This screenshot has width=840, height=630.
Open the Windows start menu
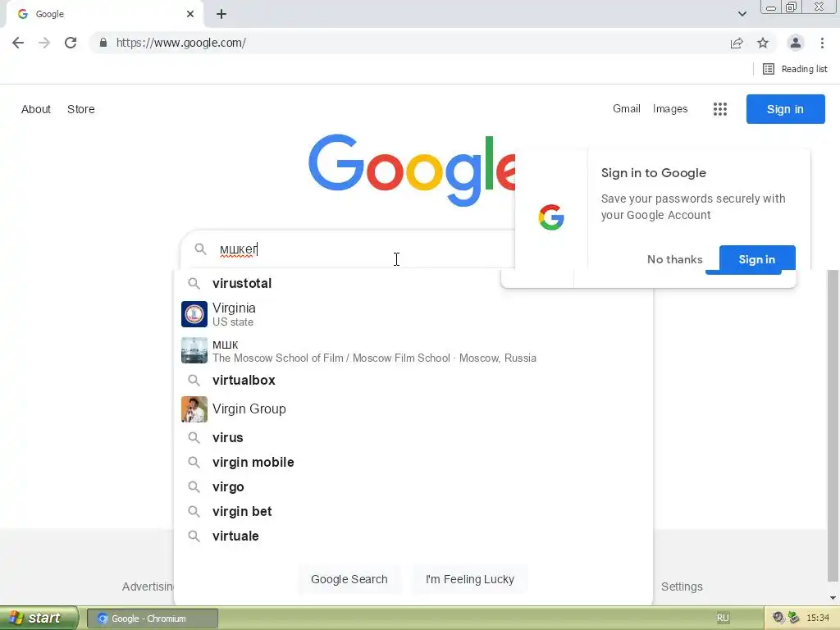[x=39, y=619]
